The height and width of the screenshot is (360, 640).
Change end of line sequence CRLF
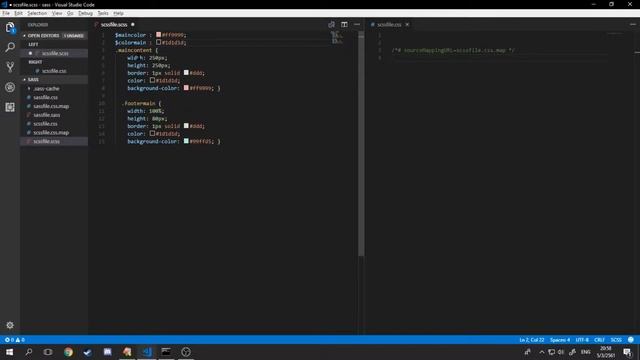pyautogui.click(x=599, y=340)
